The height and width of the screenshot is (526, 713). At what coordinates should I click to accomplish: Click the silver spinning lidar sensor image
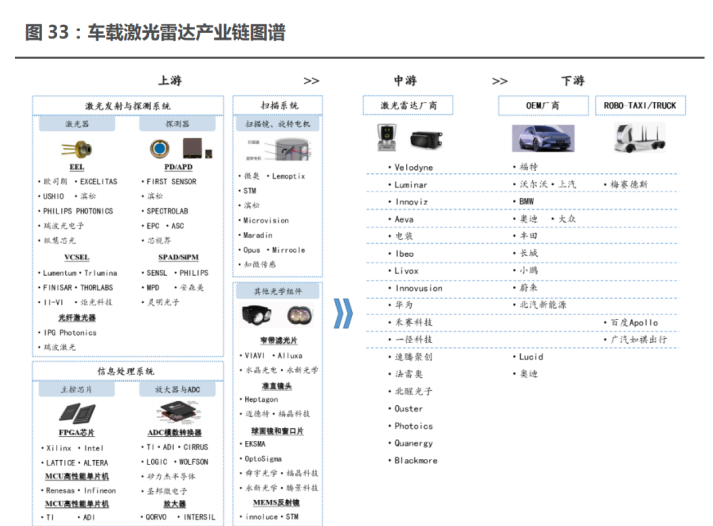pyautogui.click(x=387, y=137)
